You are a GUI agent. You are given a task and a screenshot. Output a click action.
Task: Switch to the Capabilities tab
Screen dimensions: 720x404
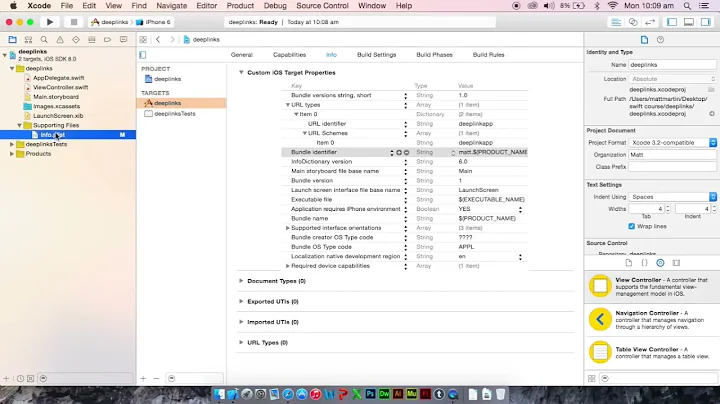(289, 55)
